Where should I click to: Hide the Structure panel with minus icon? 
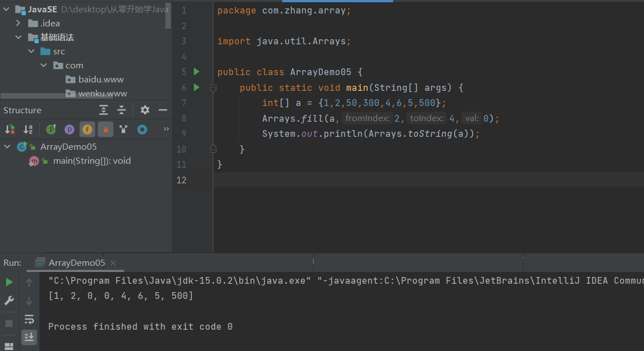click(163, 110)
